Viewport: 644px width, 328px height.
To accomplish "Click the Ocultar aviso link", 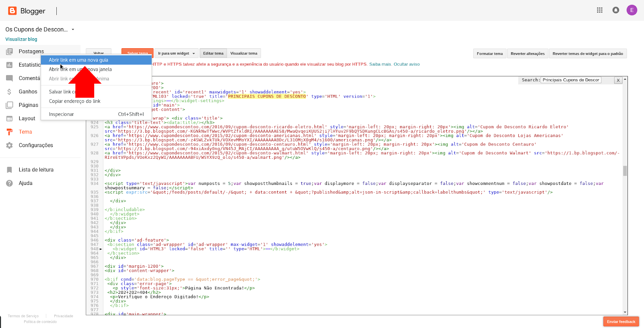I will [x=407, y=64].
